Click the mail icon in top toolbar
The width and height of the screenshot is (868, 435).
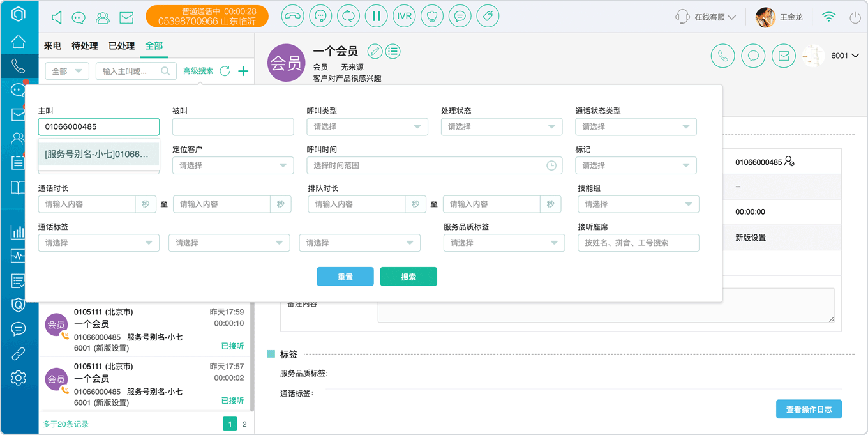coord(126,18)
